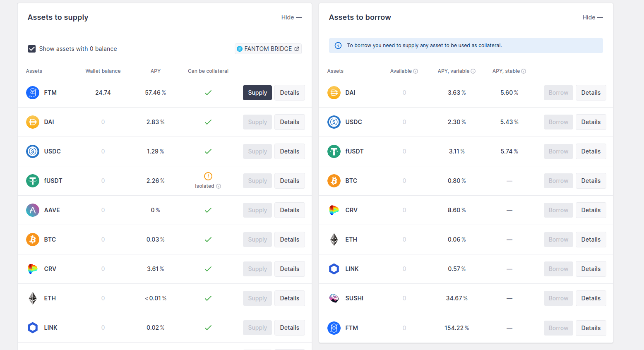The image size is (644, 350).
Task: Open the FANTOM BRIDGE external link
Action: (268, 49)
